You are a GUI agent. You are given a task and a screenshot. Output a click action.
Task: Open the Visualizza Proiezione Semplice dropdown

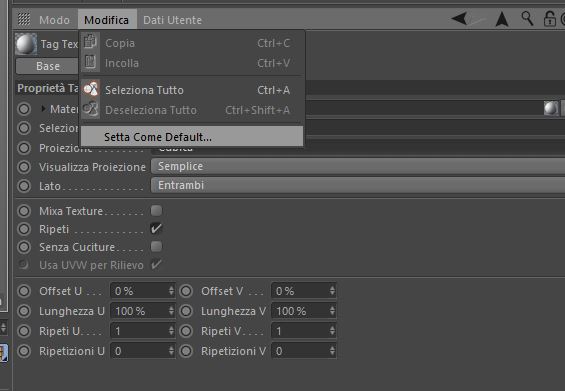pos(357,166)
